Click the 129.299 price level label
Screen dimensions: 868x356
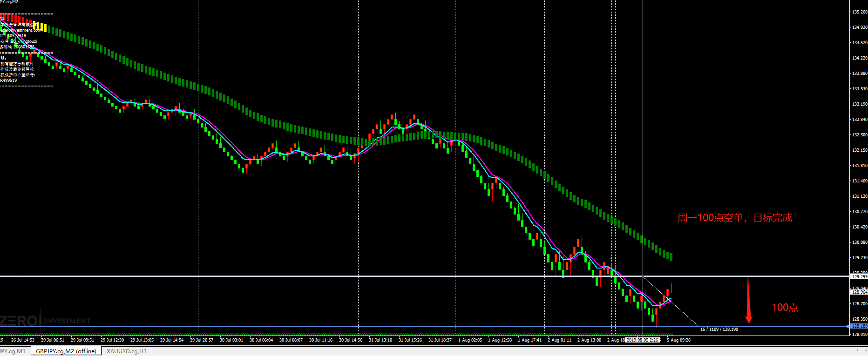tap(859, 276)
